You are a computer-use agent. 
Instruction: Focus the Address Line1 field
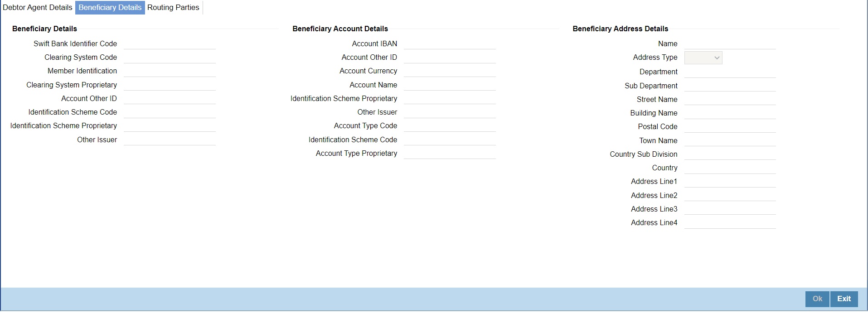[x=730, y=181]
